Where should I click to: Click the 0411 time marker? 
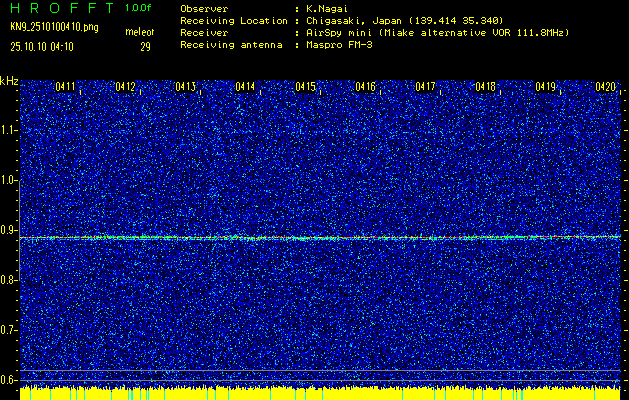[66, 88]
